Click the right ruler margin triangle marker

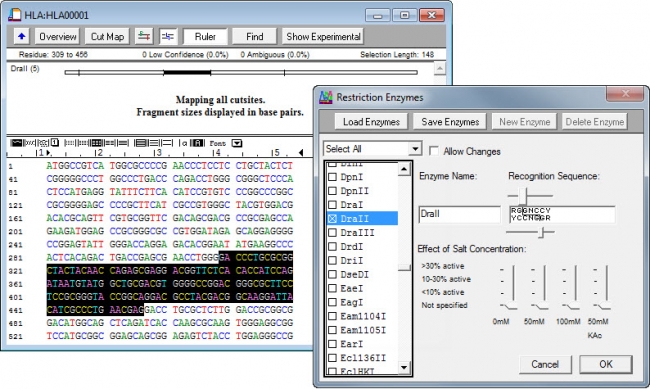pos(301,153)
